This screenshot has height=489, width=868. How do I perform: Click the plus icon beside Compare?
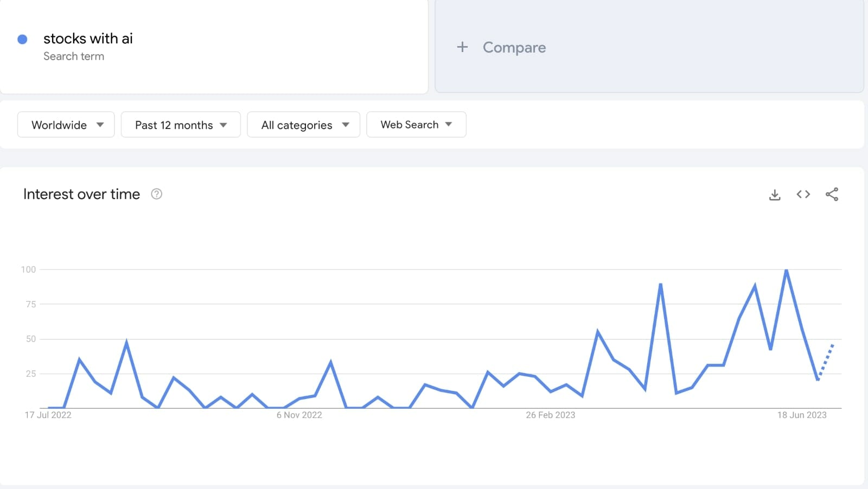(x=462, y=47)
